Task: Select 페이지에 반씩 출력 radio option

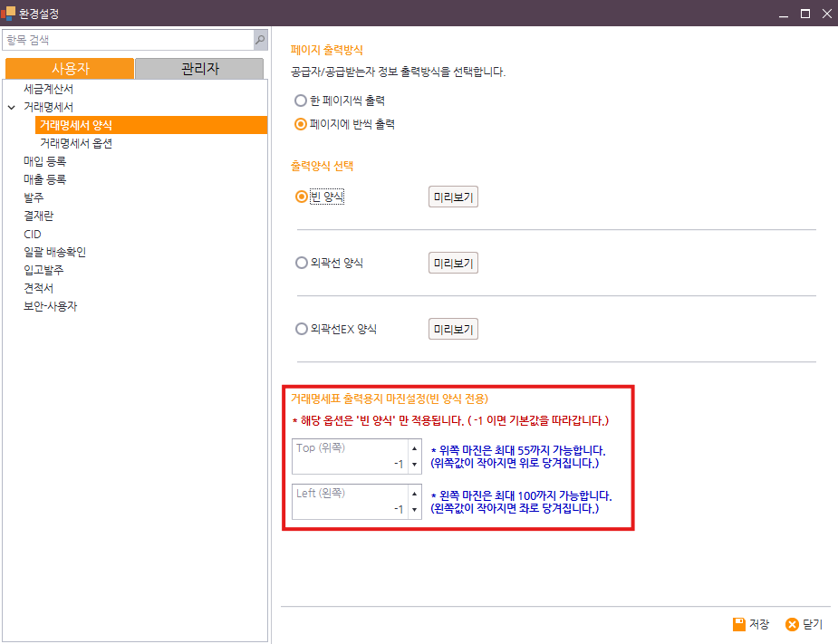Action: pyautogui.click(x=302, y=124)
